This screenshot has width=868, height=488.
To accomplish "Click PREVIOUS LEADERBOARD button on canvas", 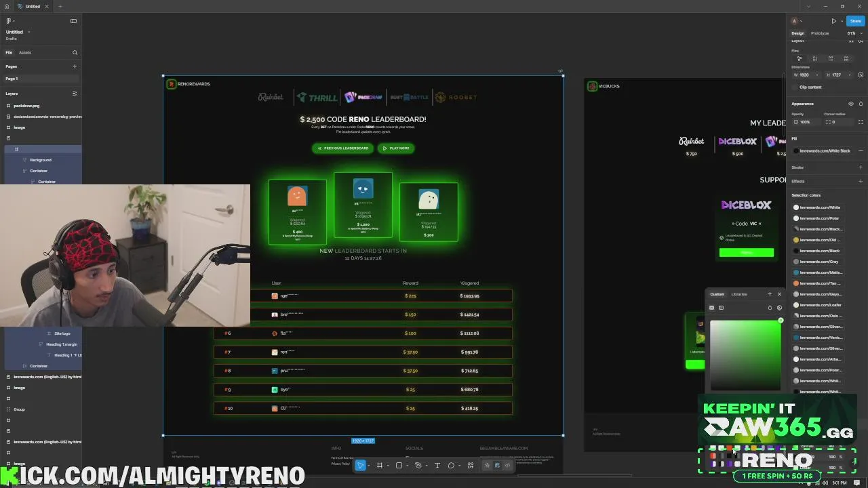I will 343,148.
